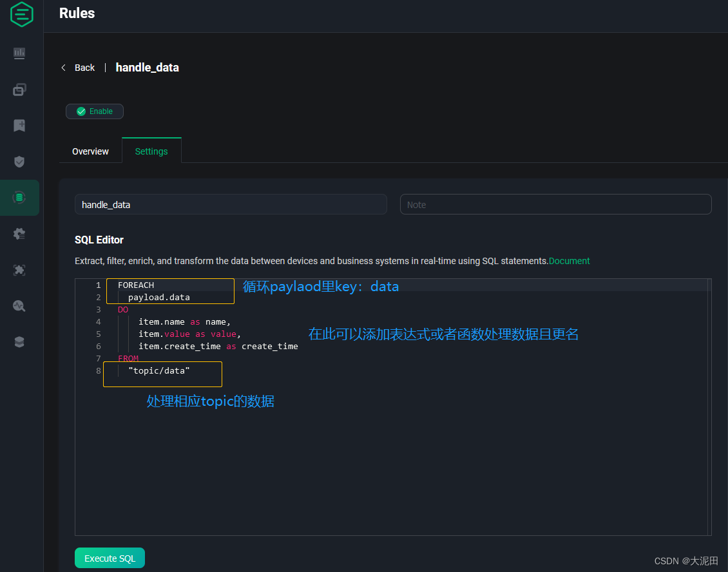Viewport: 728px width, 572px height.
Task: Click the handle_data rule name field
Action: 231,205
